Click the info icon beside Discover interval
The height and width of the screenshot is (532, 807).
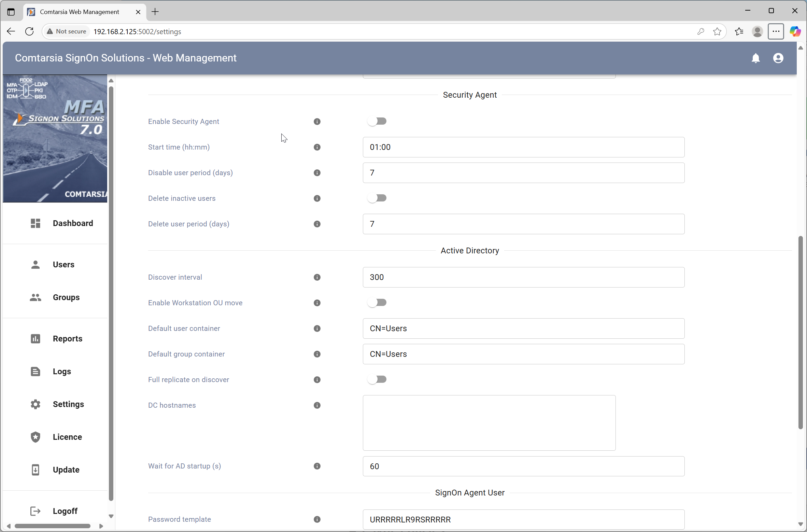point(317,277)
